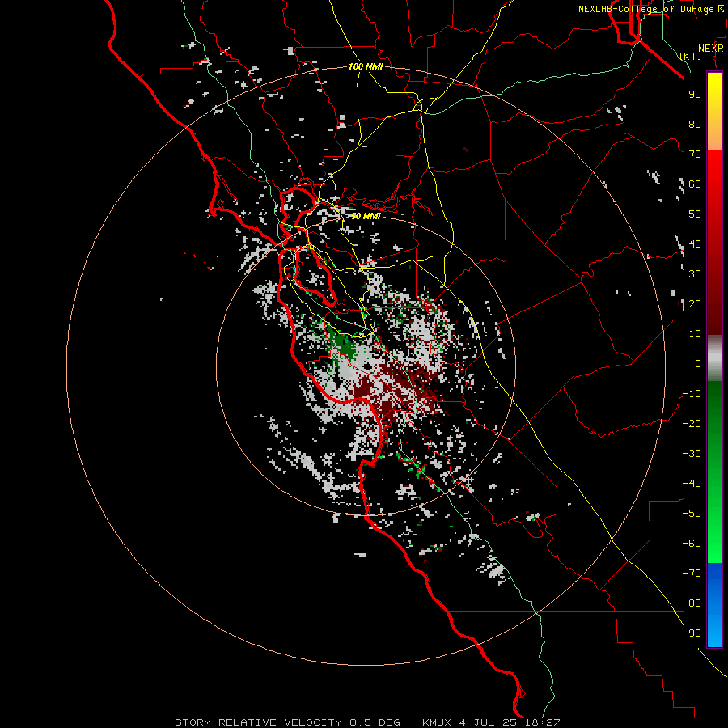Click the -70 value on velocity scale
Image resolution: width=728 pixels, height=728 pixels.
coord(692,574)
